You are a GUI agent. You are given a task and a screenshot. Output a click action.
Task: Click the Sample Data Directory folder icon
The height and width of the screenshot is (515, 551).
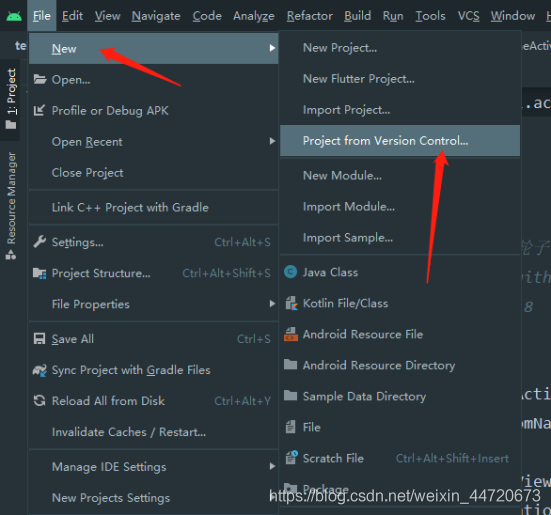pos(291,395)
